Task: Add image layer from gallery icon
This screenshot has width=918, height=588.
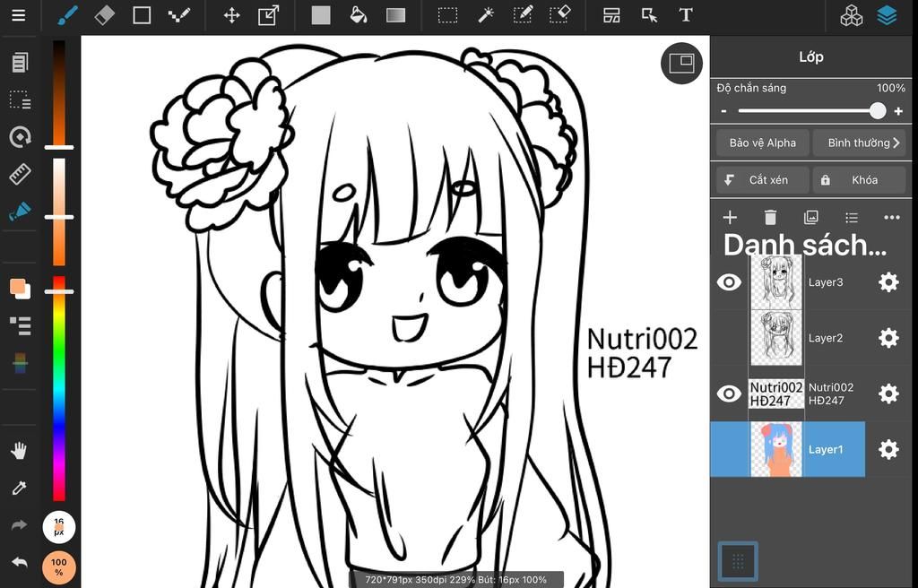Action: point(810,218)
